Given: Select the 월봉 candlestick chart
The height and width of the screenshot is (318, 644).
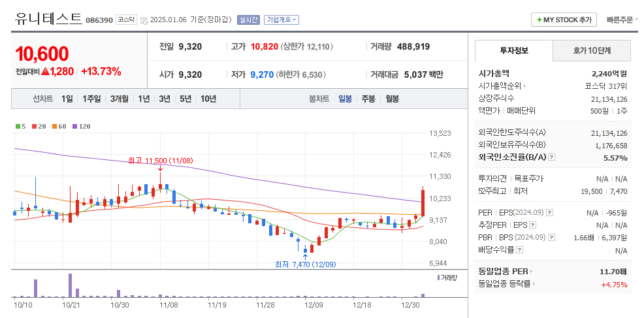Looking at the screenshot, I should 393,99.
